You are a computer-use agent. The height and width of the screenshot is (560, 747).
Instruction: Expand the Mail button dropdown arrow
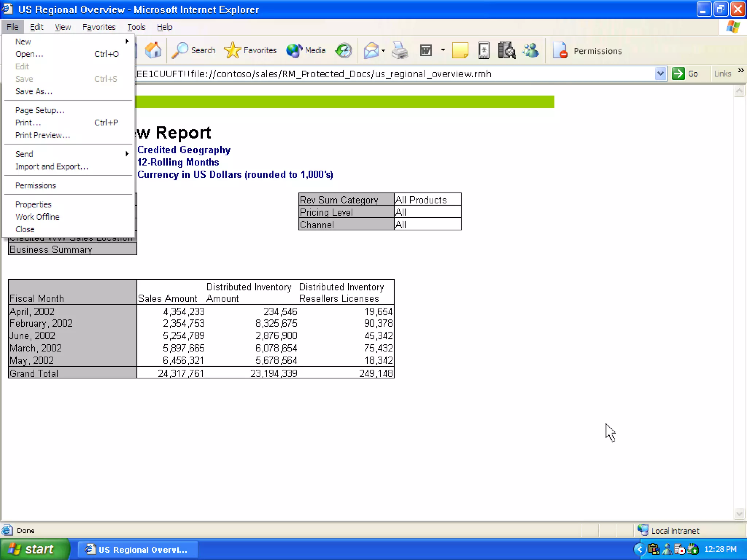(x=383, y=50)
